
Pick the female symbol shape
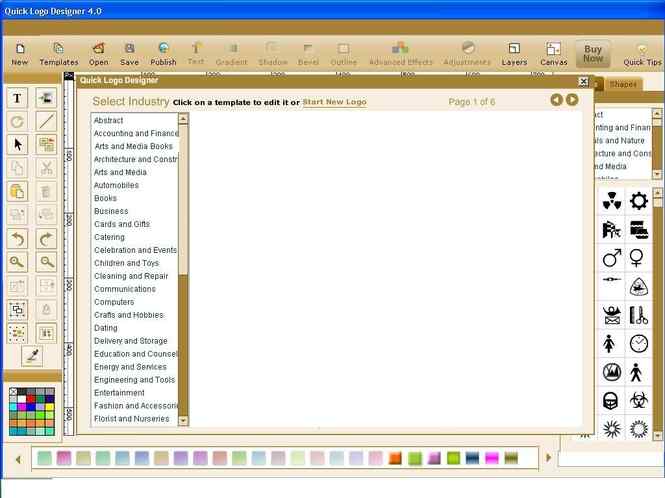637,257
